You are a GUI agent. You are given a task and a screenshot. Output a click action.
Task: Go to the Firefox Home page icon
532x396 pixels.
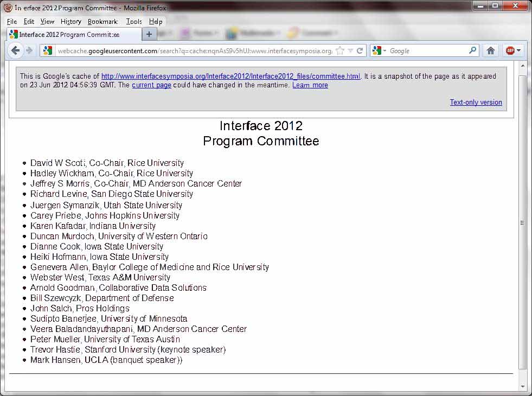coord(490,50)
